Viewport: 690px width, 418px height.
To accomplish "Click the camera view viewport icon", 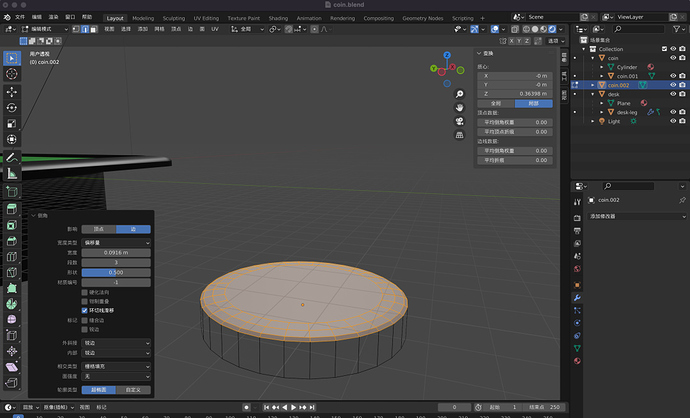I will pos(459,122).
